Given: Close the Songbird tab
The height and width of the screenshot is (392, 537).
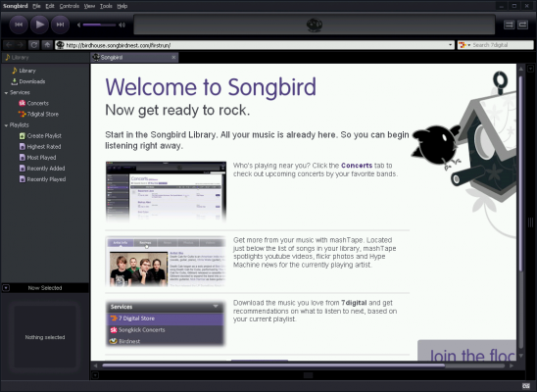Looking at the screenshot, I should tap(173, 58).
